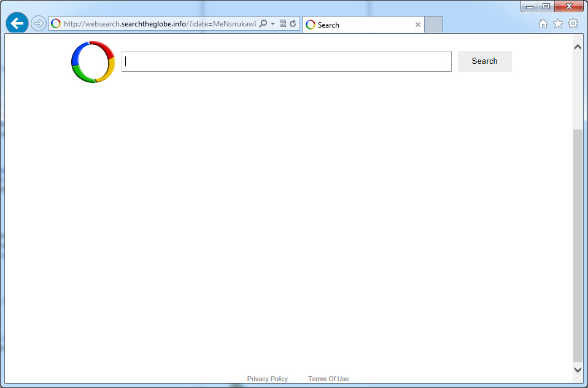Refresh the page with the reload icon
Viewport: 588px width, 388px height.
pyautogui.click(x=293, y=24)
